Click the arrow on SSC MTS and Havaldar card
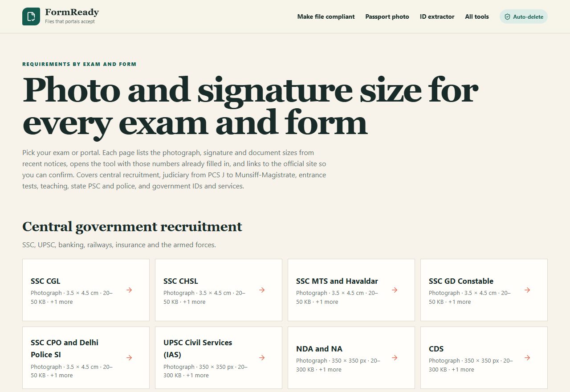 (x=395, y=290)
